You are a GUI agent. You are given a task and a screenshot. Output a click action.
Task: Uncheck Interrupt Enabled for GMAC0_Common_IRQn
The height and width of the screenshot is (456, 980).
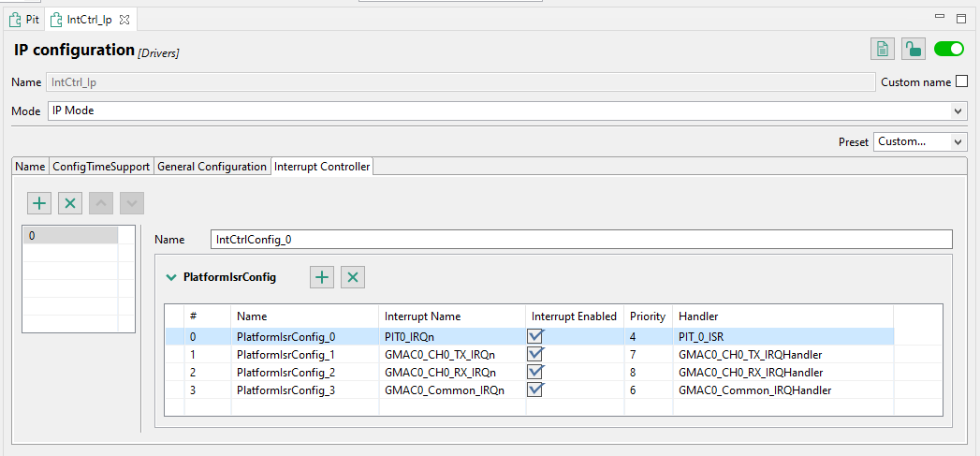coord(535,390)
